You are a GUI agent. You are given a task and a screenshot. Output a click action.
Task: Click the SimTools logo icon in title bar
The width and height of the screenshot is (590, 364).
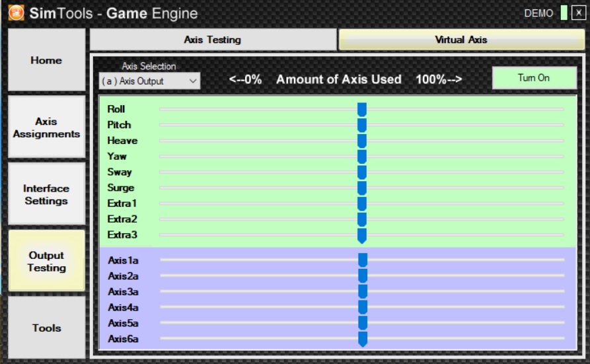coord(17,13)
